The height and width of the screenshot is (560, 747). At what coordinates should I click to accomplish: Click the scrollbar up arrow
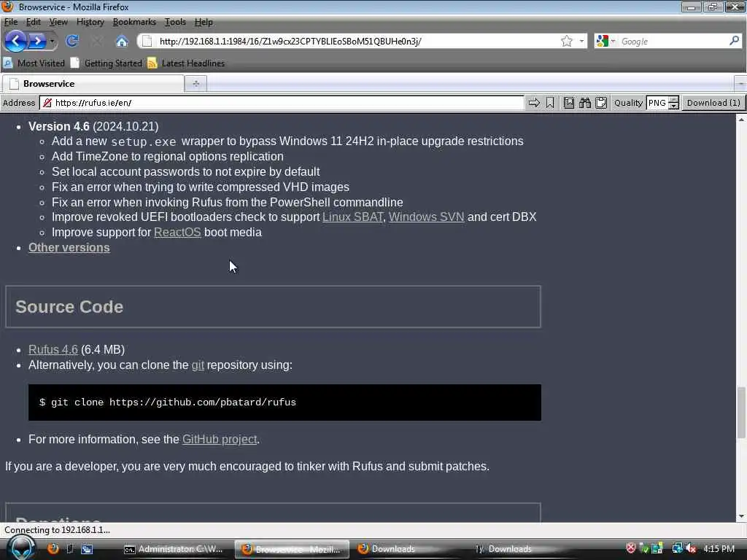[741, 120]
